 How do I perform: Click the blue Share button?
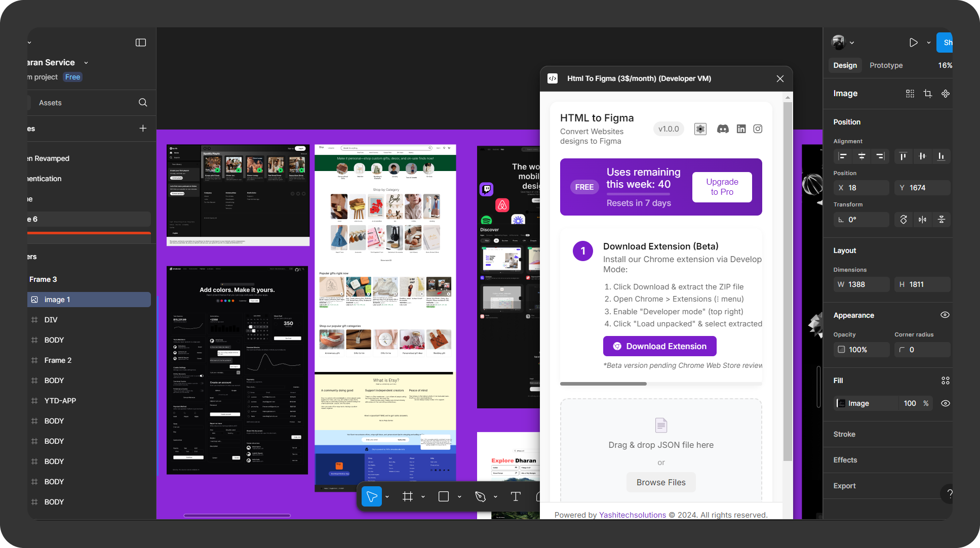945,43
